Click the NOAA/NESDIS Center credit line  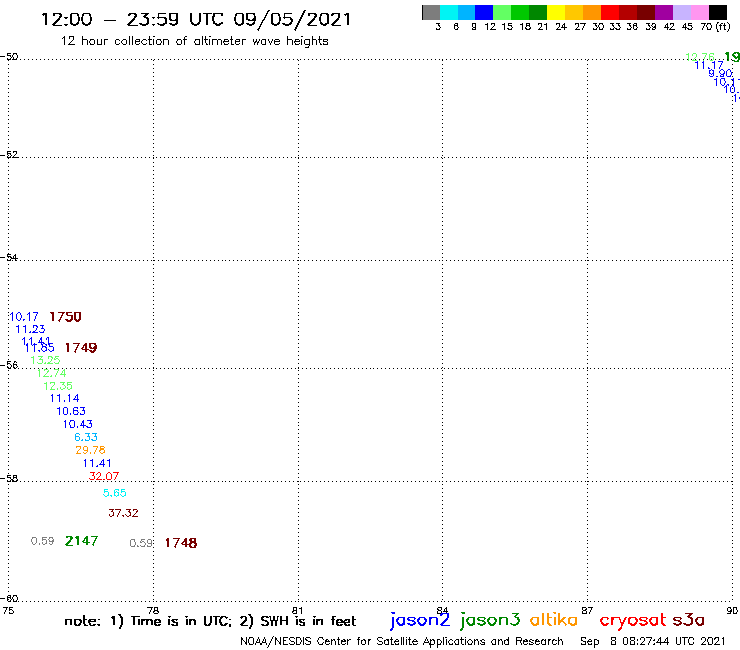tap(402, 642)
